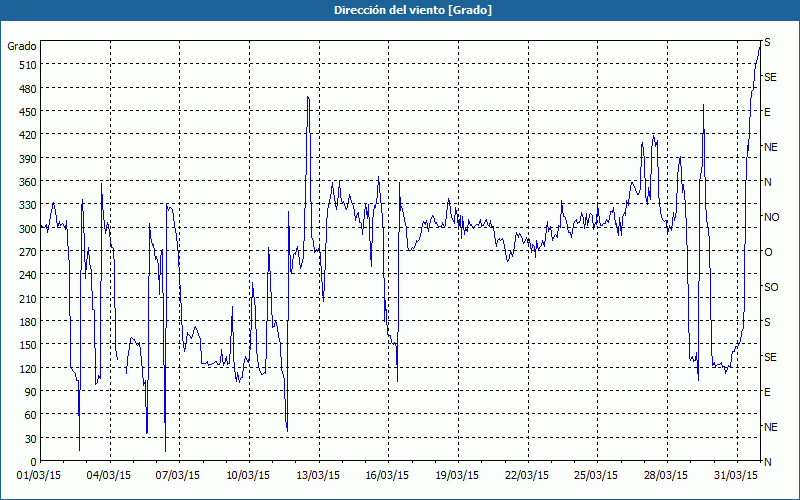Click the 'Grado' axis unit label

pos(21,46)
